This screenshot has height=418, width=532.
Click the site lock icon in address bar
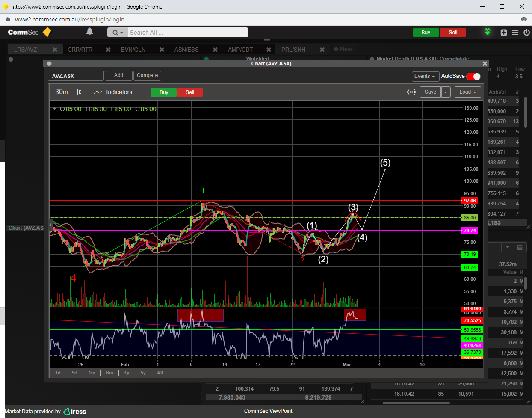pyautogui.click(x=8, y=19)
